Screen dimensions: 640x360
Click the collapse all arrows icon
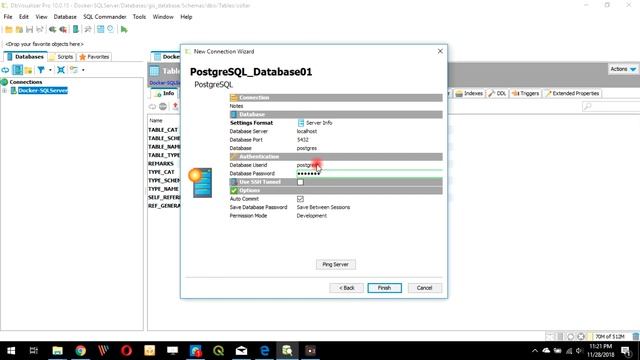point(61,70)
